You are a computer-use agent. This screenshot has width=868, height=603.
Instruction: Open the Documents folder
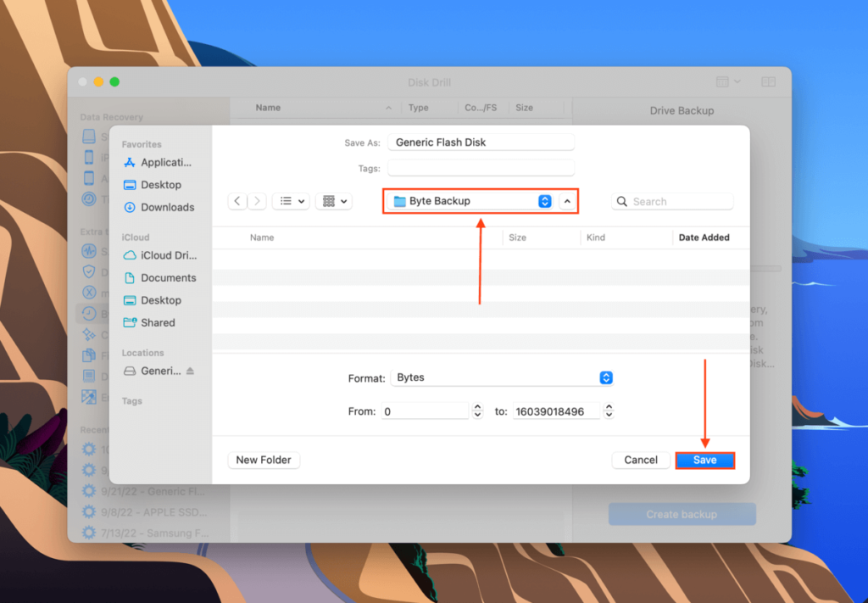tap(168, 277)
